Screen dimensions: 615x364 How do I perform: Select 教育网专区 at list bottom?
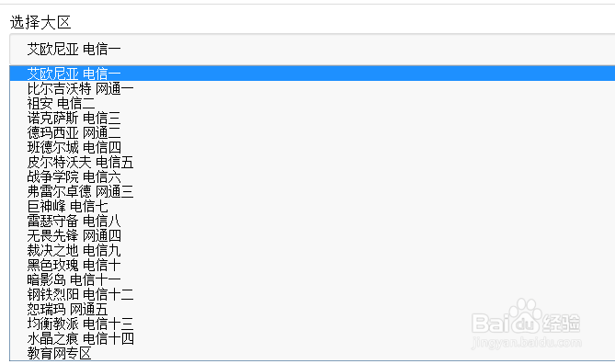coord(313,353)
